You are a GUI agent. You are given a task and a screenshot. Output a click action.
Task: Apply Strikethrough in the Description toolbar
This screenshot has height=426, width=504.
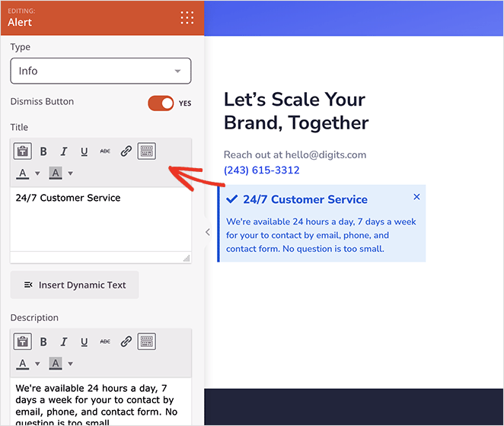click(x=105, y=342)
